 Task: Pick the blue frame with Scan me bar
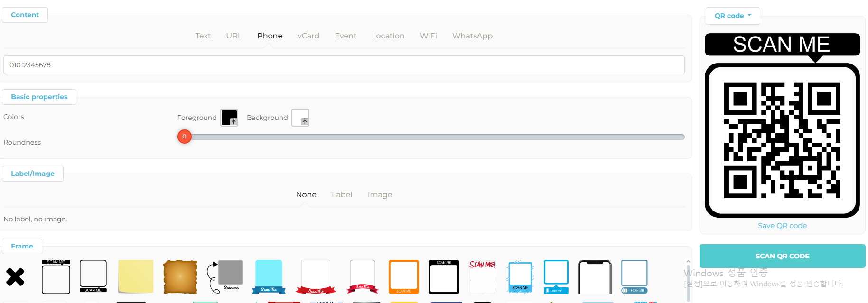(556, 277)
